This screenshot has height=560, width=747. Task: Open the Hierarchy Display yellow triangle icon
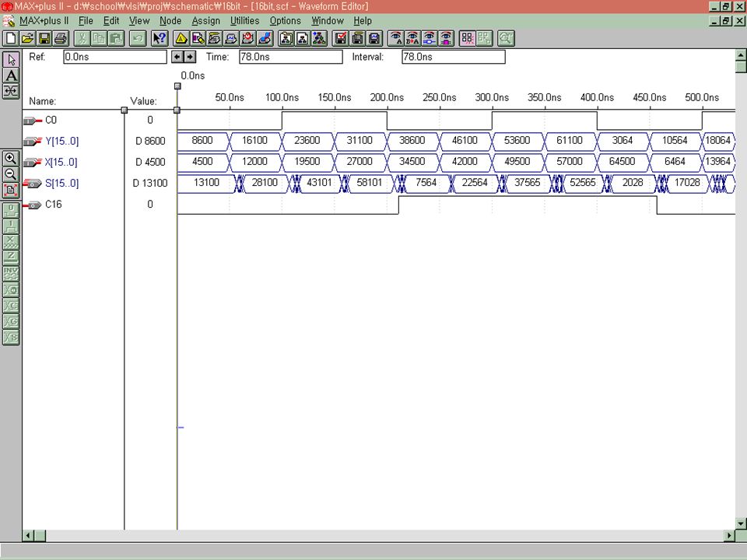tap(181, 38)
